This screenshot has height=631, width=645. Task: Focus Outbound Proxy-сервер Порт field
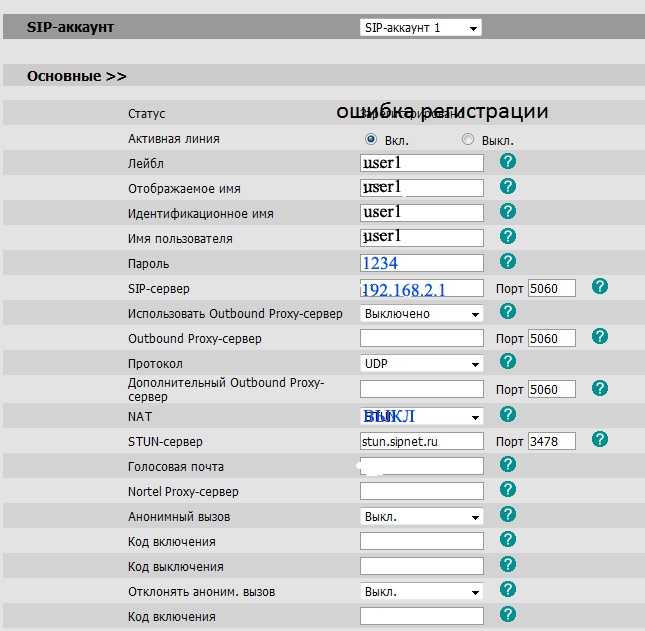[x=552, y=338]
